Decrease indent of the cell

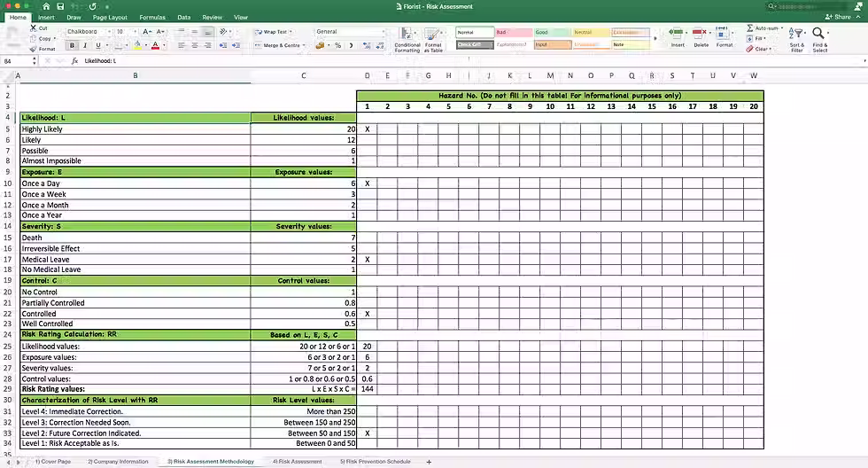coord(223,45)
